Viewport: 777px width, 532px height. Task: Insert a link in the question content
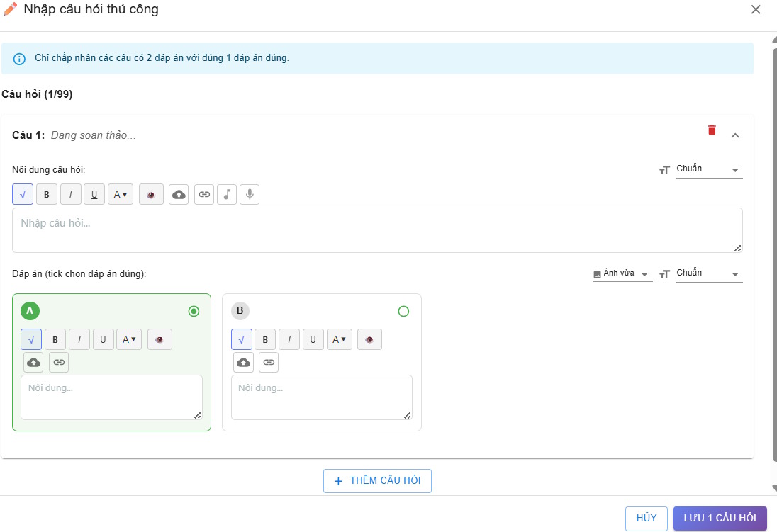pos(204,195)
